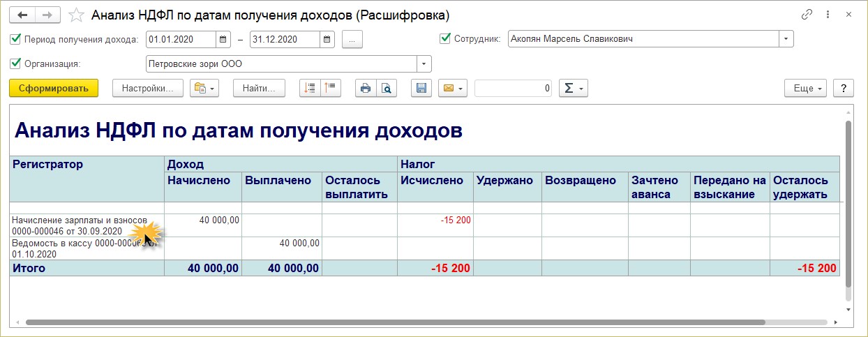
Task: Expand the Сотрудник dropdown list
Action: tap(786, 40)
